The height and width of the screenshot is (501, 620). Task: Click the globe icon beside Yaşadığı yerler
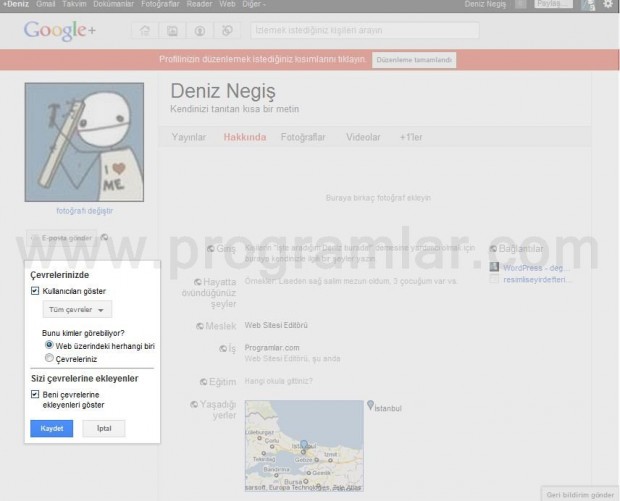(194, 404)
